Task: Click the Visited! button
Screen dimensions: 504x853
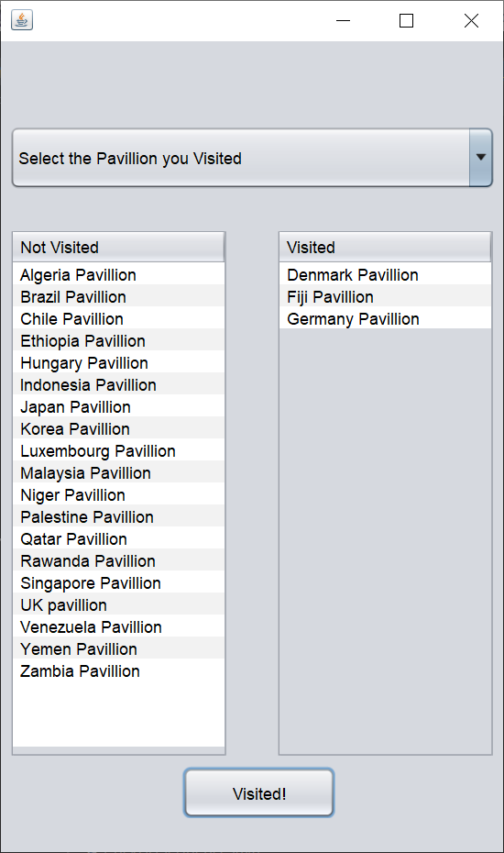Action: 258,793
